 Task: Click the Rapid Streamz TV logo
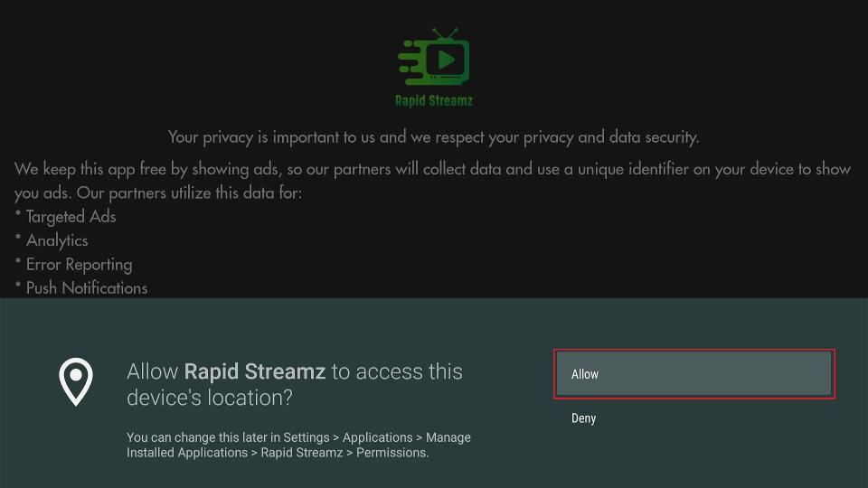[434, 57]
